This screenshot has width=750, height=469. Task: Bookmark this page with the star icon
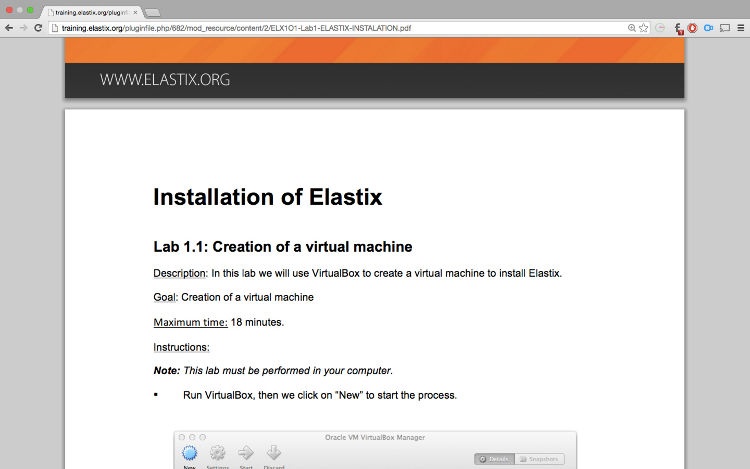pyautogui.click(x=644, y=27)
